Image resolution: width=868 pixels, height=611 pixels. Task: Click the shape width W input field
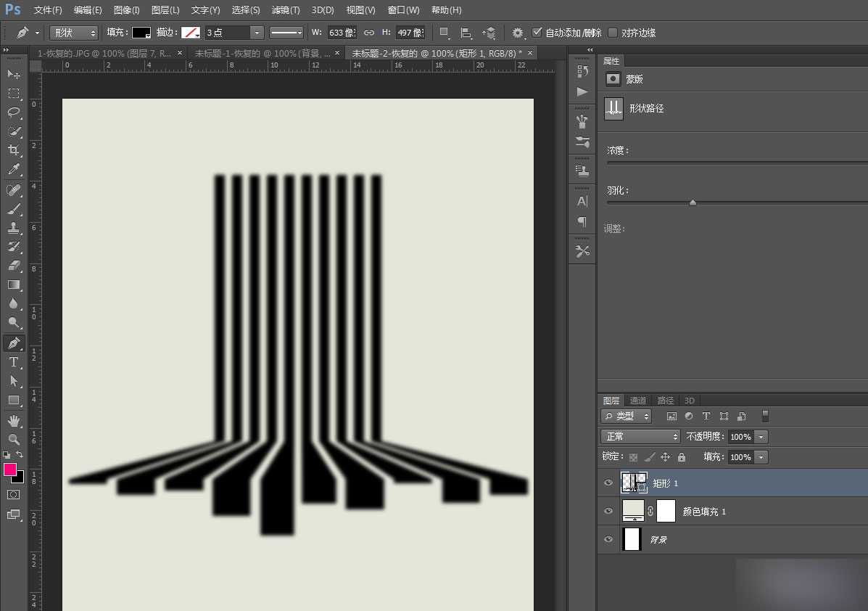pyautogui.click(x=342, y=33)
